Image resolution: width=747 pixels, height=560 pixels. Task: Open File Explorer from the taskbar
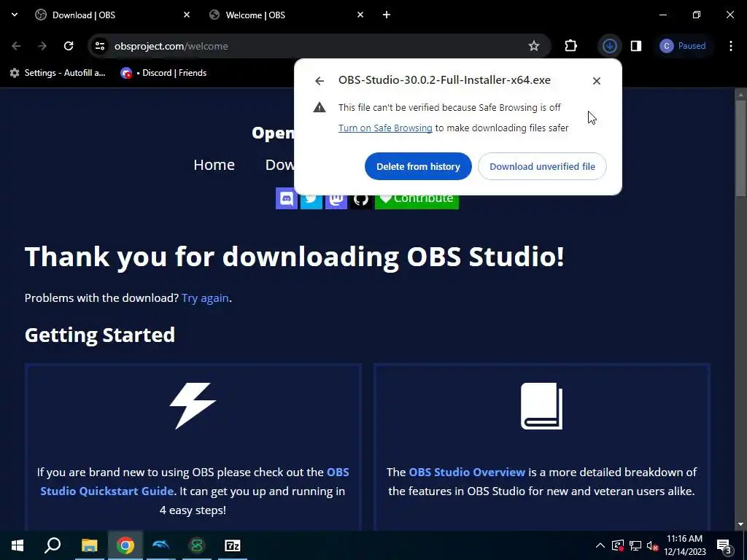tap(89, 545)
